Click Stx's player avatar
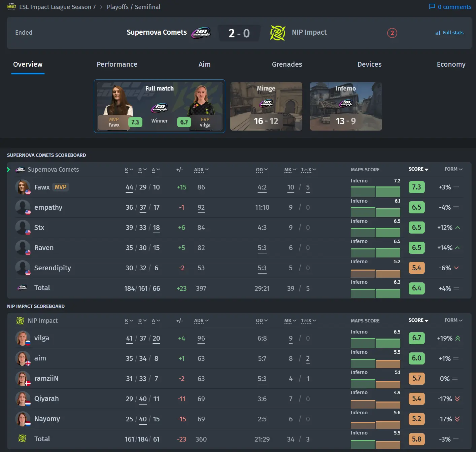This screenshot has height=452, width=476. [x=23, y=228]
